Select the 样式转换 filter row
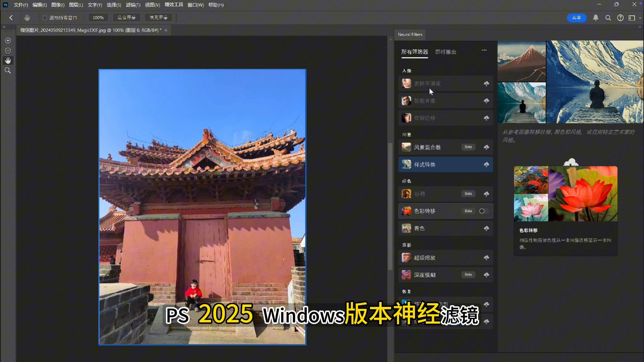Image resolution: width=644 pixels, height=362 pixels. [x=445, y=165]
